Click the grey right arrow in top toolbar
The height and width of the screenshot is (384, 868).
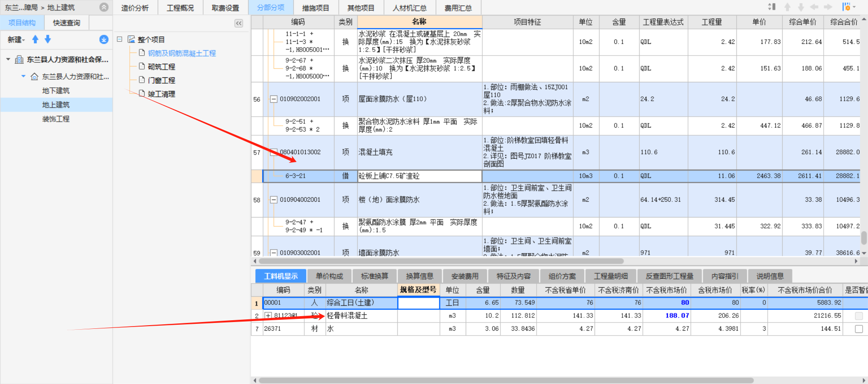click(x=828, y=7)
